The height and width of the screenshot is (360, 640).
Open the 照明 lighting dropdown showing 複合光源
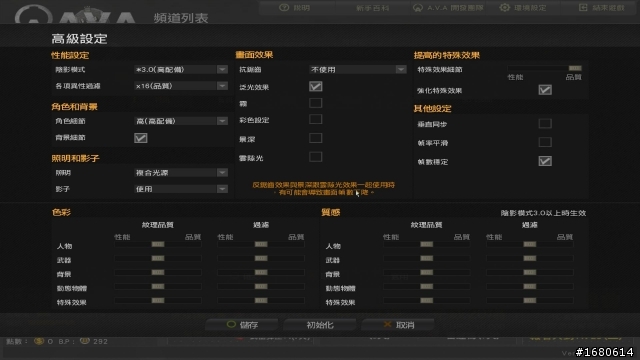(x=181, y=173)
